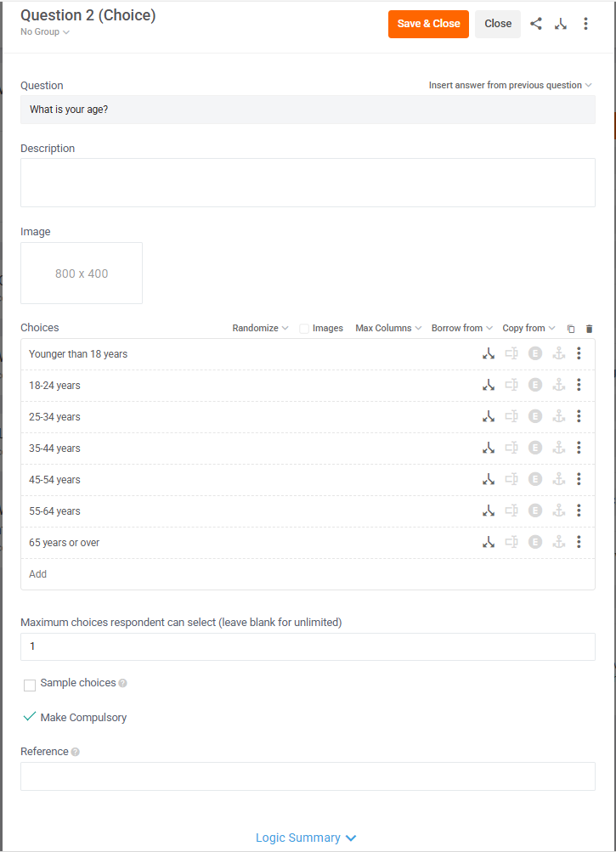Expand the Logic Summary section
This screenshot has width=616, height=852.
306,838
